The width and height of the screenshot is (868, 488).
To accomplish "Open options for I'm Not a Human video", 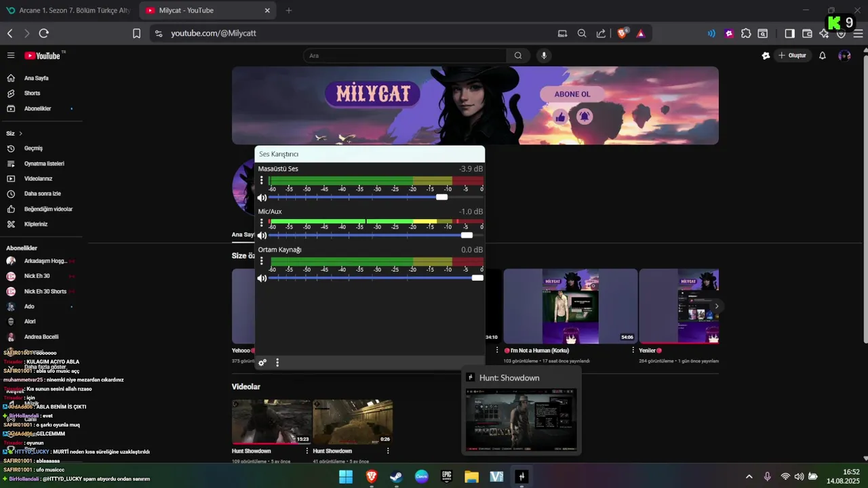I will point(633,350).
